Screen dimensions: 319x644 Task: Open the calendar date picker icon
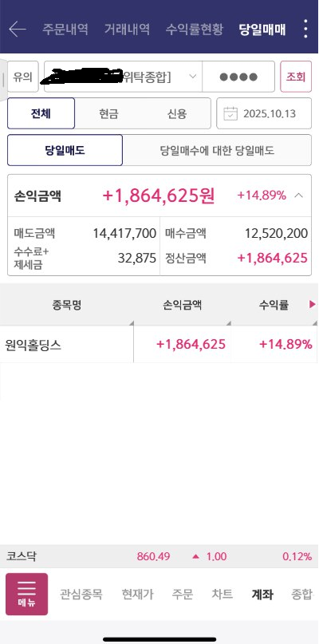pyautogui.click(x=230, y=113)
